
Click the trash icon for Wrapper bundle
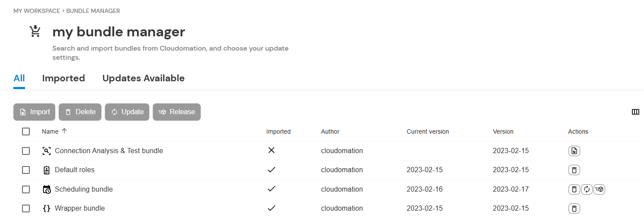(574, 208)
